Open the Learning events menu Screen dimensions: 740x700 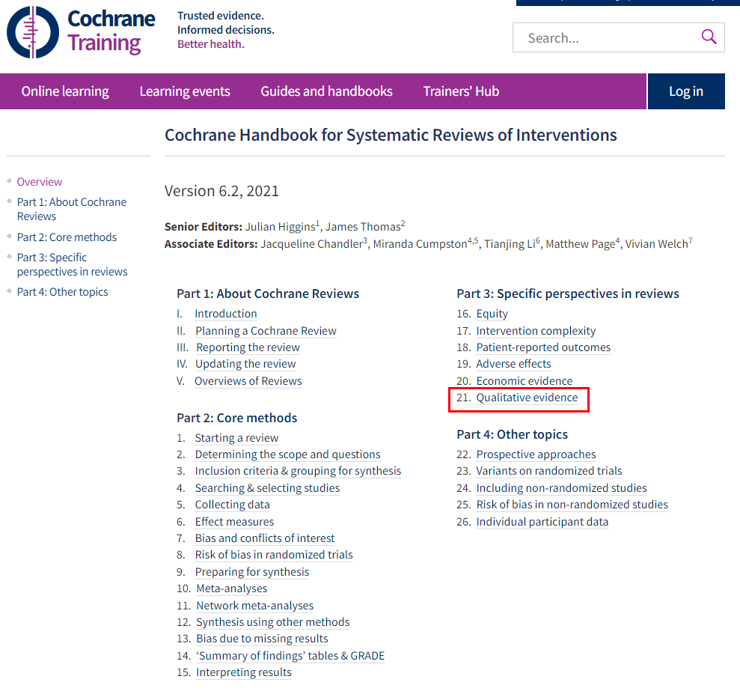tap(185, 91)
